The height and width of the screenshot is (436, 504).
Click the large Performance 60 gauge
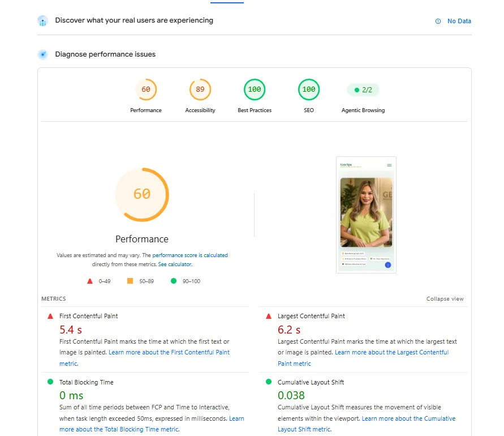coord(142,194)
